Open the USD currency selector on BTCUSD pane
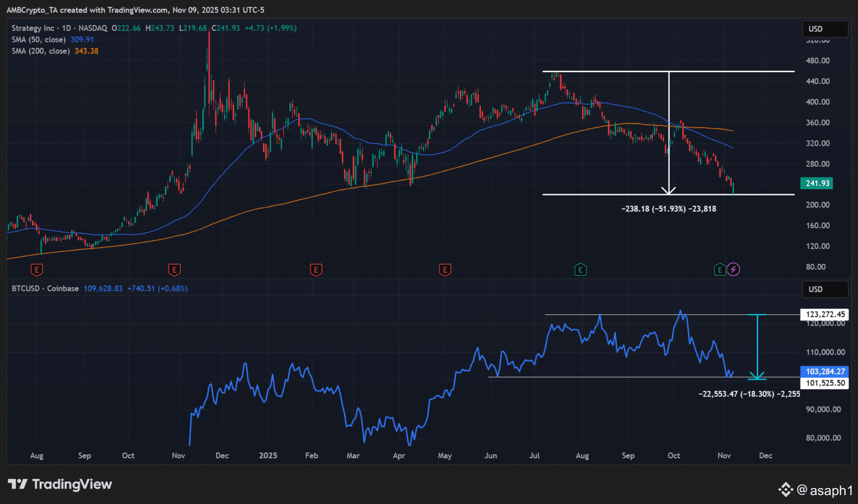 [x=826, y=289]
